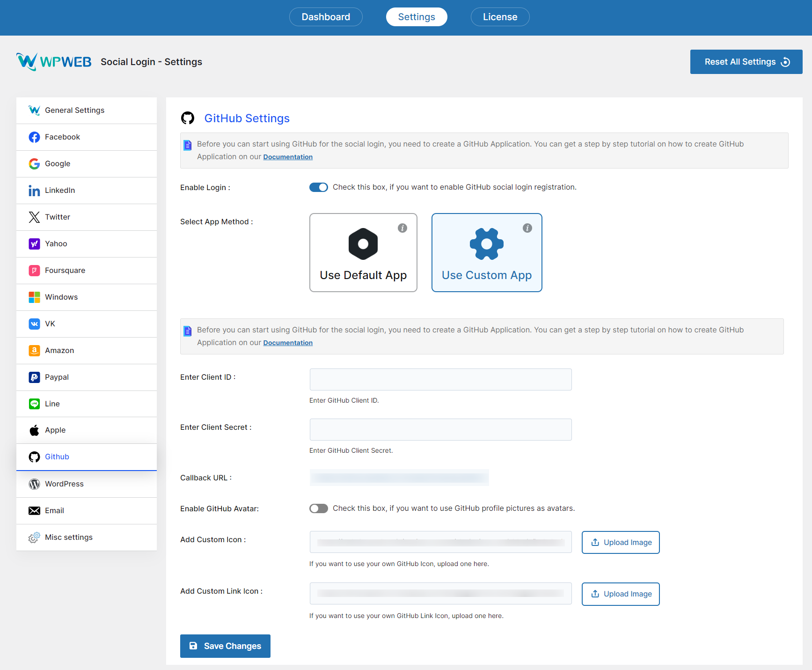Click the Line icon in sidebar
Image resolution: width=812 pixels, height=670 pixels.
34,404
